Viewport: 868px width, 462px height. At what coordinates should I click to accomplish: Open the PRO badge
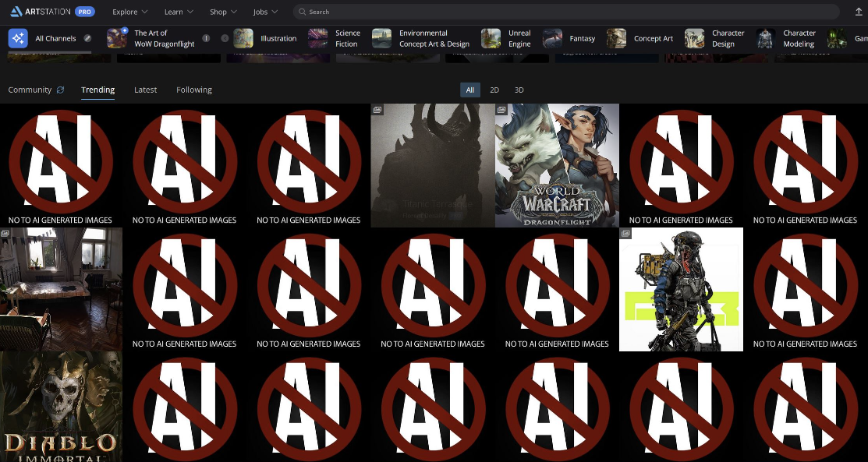point(85,12)
